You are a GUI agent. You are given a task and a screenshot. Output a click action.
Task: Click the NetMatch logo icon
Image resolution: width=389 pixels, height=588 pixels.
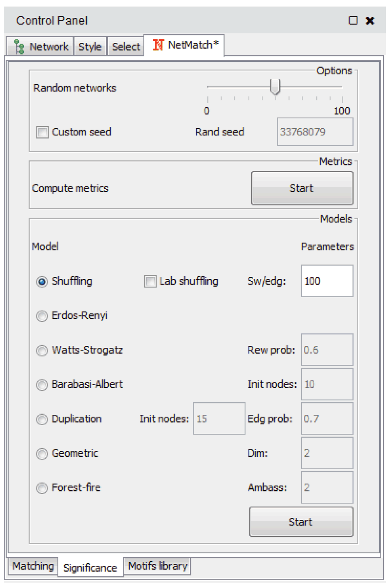[x=158, y=45]
